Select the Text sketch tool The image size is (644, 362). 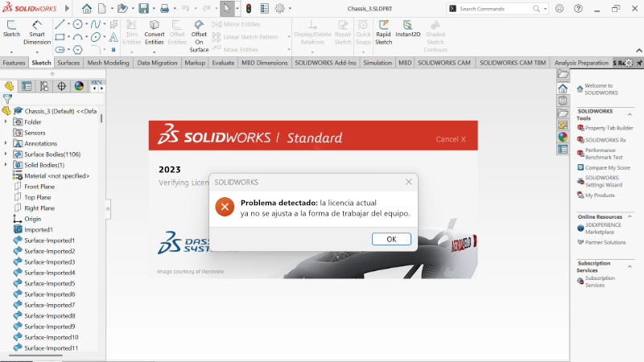pos(114,37)
